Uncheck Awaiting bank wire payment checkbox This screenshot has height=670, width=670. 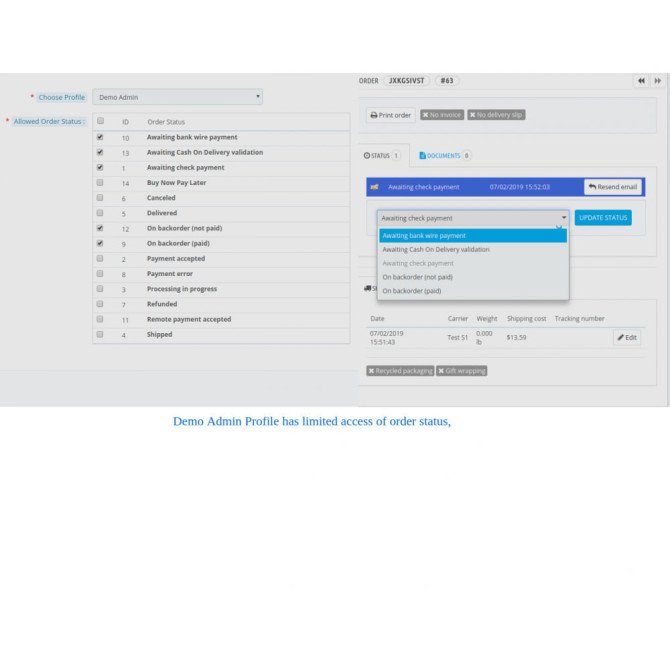click(100, 137)
